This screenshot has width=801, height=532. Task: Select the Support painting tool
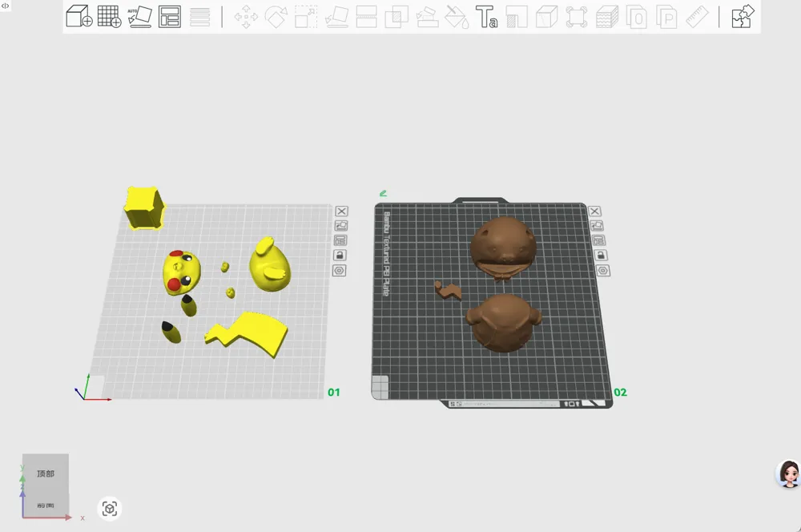point(427,17)
